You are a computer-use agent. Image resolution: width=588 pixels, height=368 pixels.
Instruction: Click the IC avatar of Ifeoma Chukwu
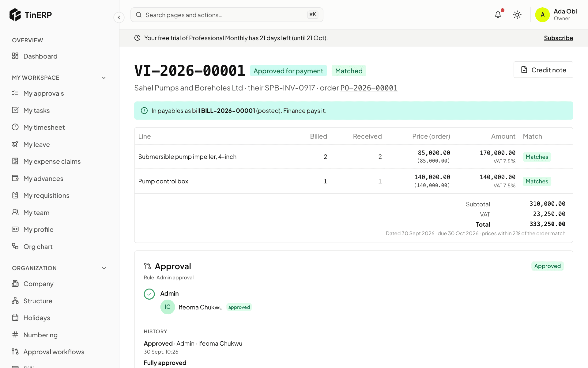[x=168, y=307]
